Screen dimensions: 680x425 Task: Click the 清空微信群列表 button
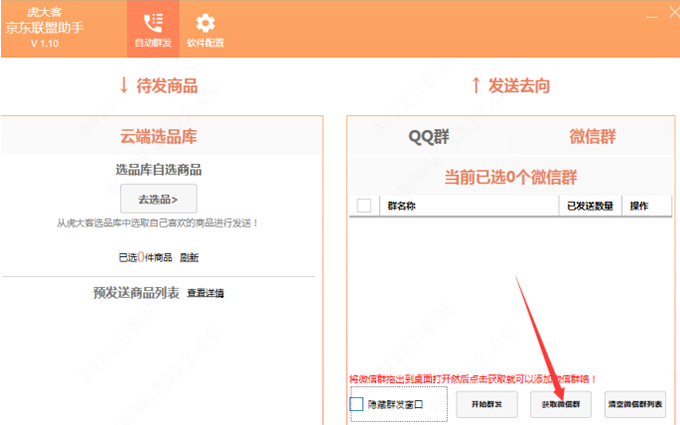tap(635, 404)
